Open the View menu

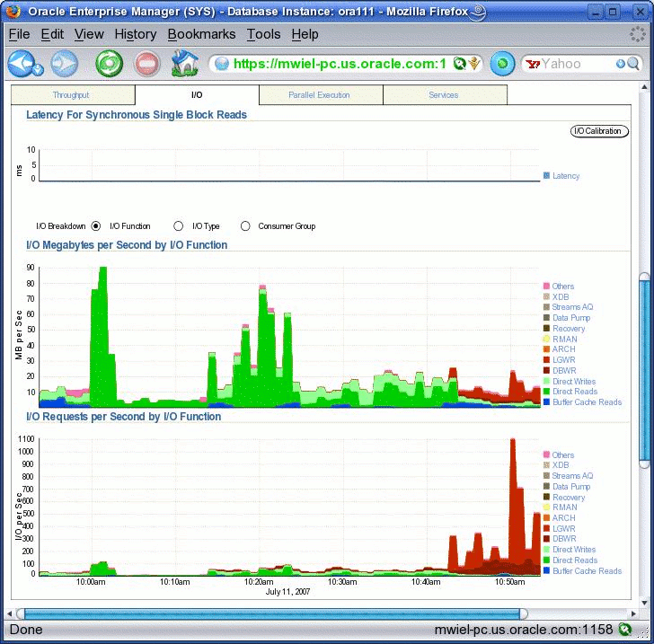coord(89,34)
